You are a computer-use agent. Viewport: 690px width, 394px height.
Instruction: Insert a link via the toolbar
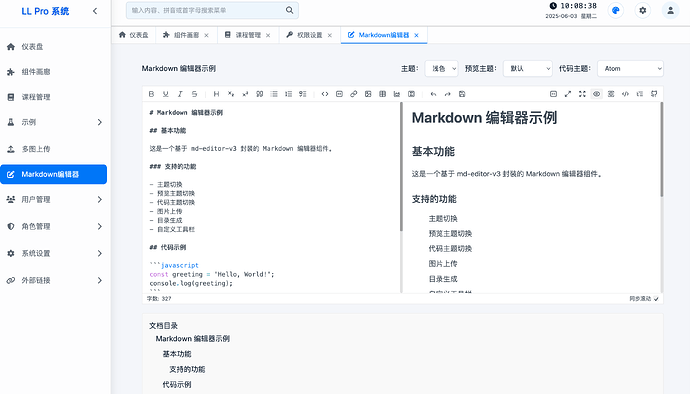353,94
